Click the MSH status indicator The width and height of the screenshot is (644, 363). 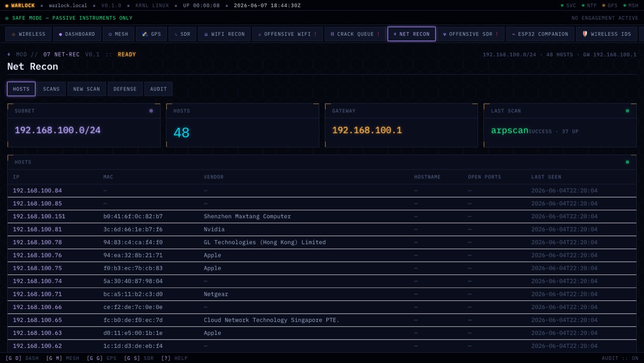click(630, 6)
